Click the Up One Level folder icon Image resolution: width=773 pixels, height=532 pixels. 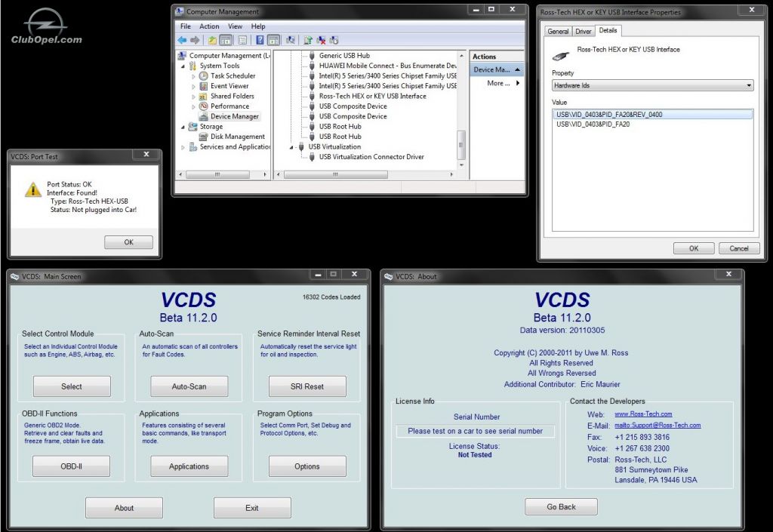212,41
